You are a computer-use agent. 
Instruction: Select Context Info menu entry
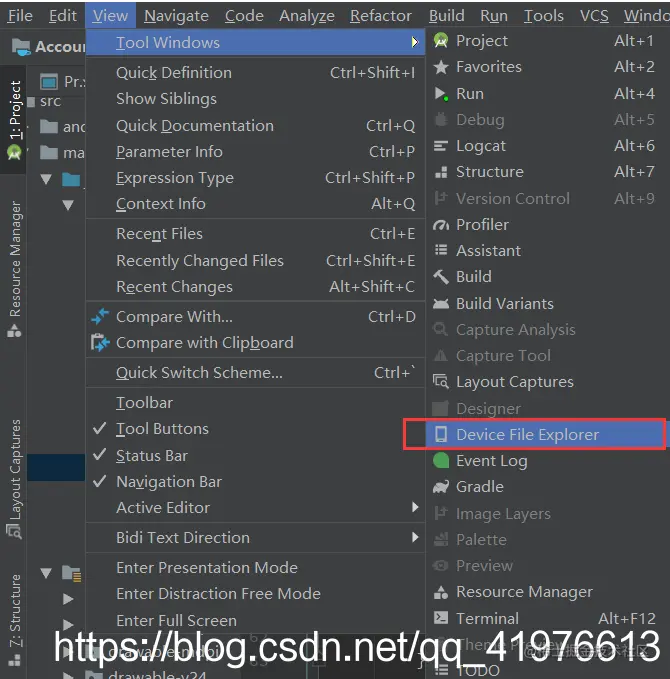click(256, 204)
